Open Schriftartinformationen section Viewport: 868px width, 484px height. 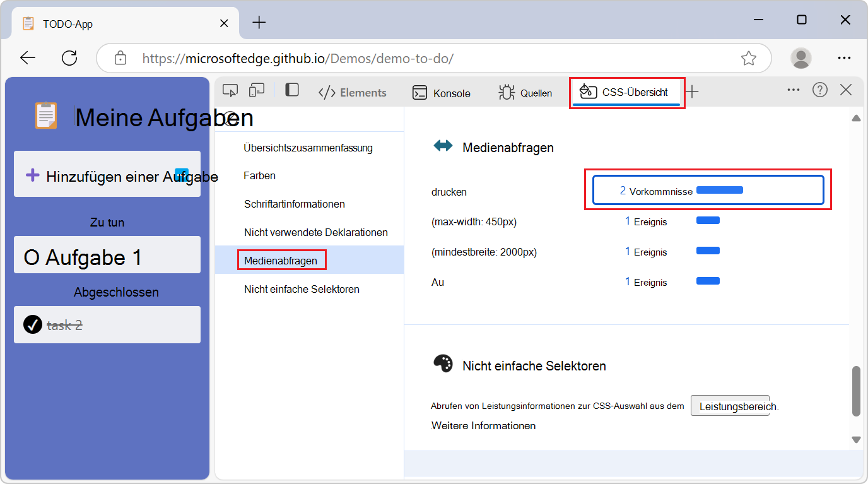(294, 204)
